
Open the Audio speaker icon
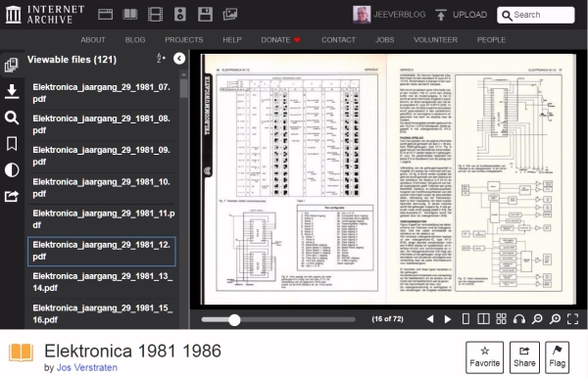(x=180, y=15)
